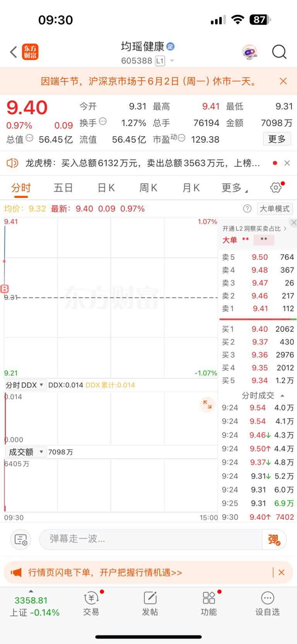Switch to the 月K tab
The image size is (297, 644).
tap(191, 188)
